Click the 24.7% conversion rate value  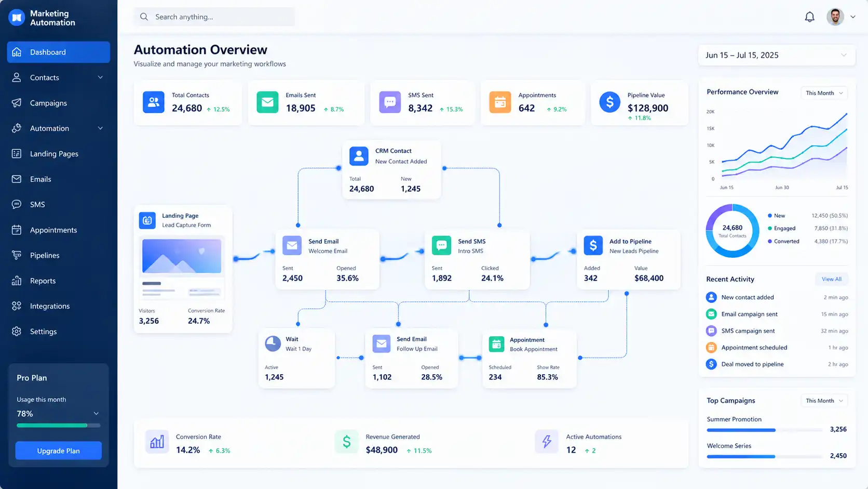(x=199, y=321)
